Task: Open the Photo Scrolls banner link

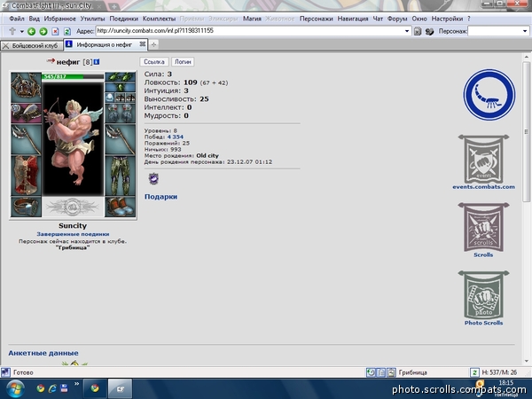Action: point(483,298)
